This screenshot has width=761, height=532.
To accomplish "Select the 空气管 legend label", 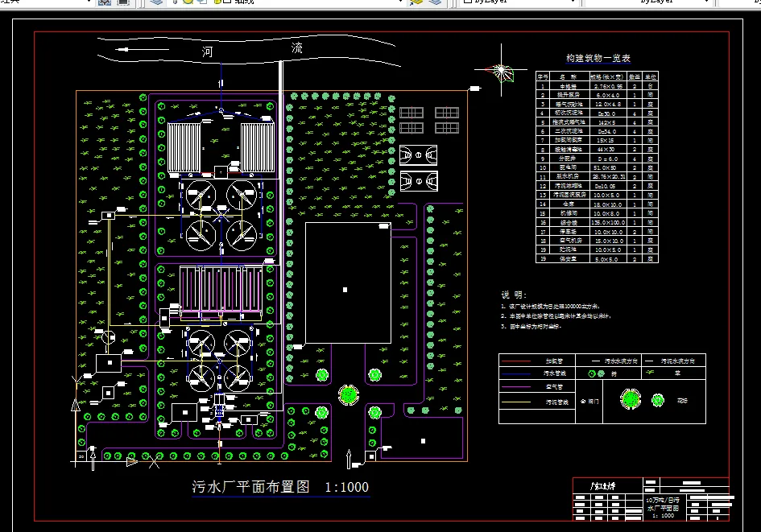I will coord(554,387).
